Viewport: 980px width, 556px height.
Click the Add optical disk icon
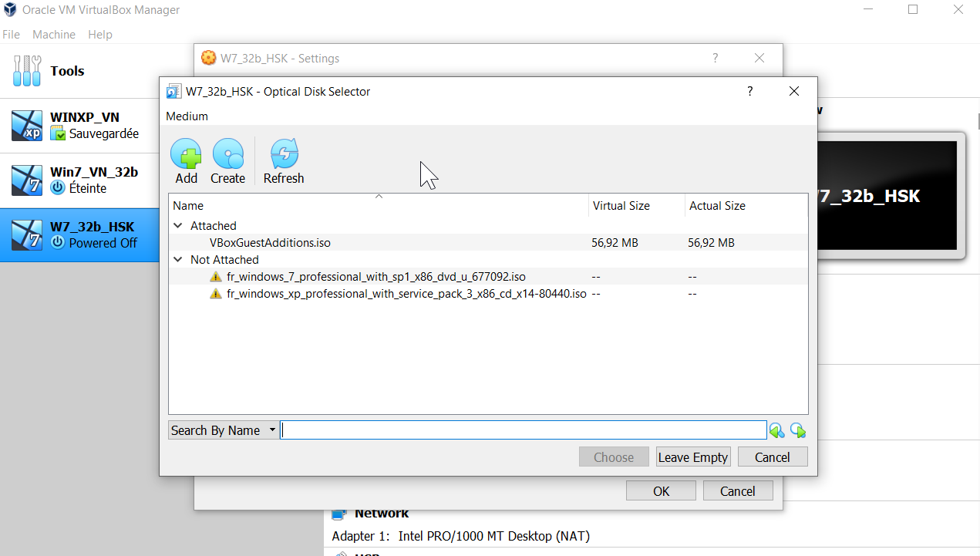tap(186, 154)
